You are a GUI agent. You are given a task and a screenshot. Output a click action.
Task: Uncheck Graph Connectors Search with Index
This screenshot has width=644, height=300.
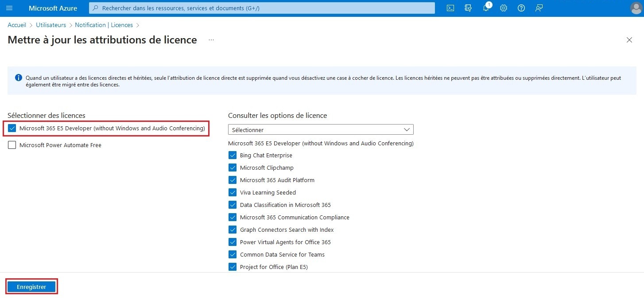point(233,230)
